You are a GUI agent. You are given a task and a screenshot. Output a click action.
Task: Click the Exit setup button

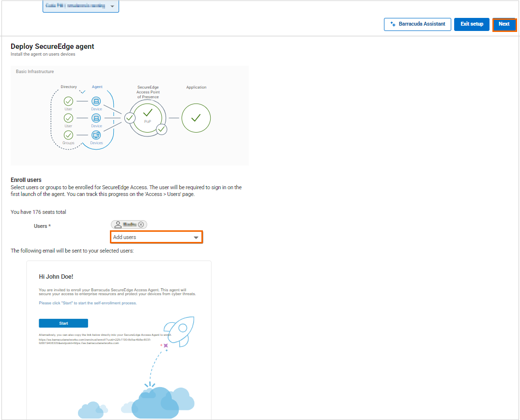[x=472, y=24]
